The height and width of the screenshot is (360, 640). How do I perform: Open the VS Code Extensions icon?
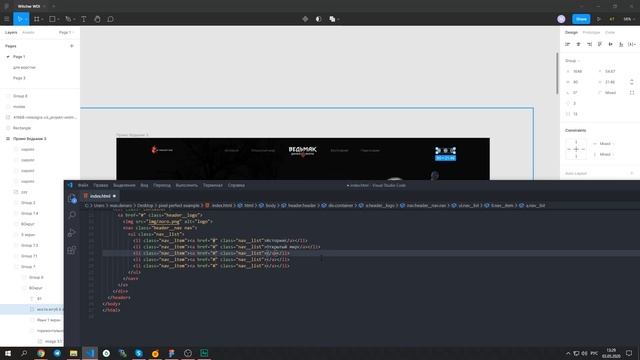click(71, 250)
